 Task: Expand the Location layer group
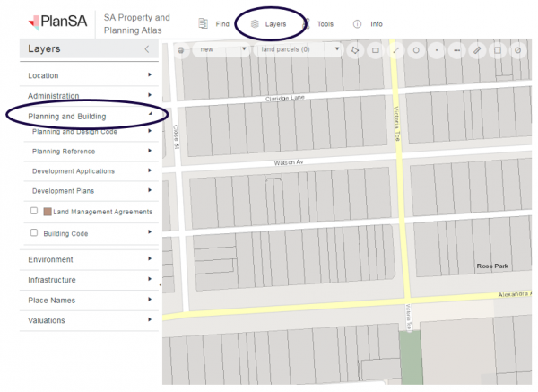click(88, 75)
